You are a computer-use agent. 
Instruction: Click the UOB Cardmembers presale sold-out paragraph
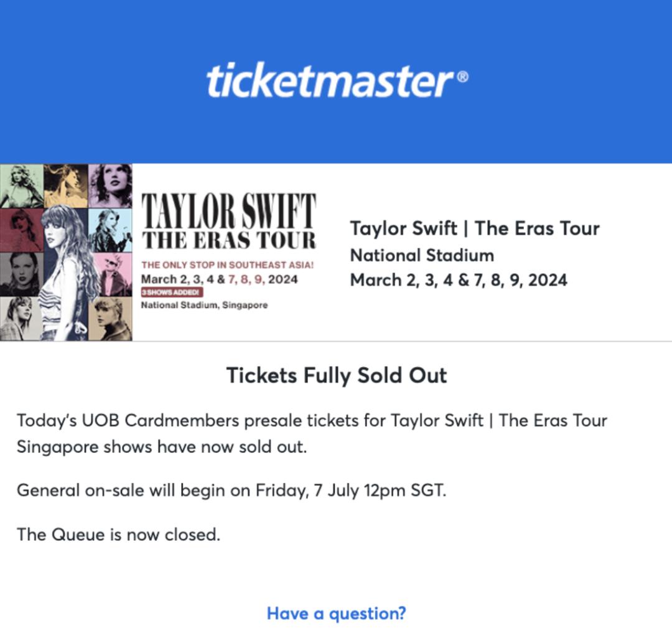pos(312,433)
